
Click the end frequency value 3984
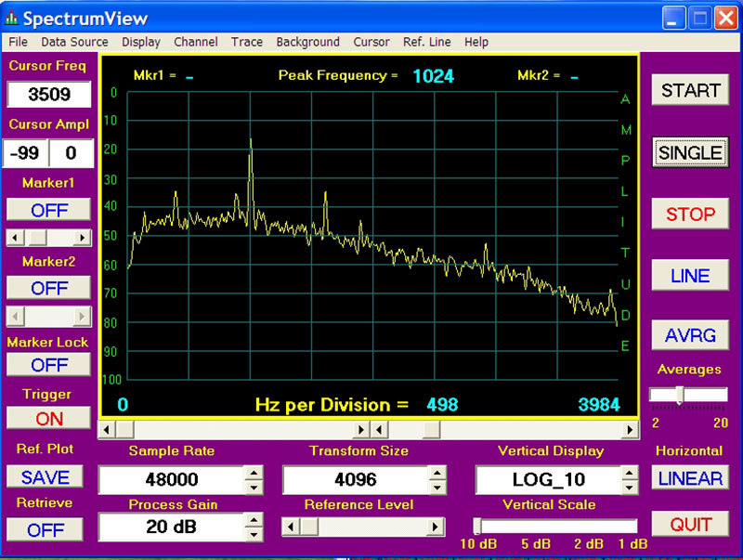[599, 405]
